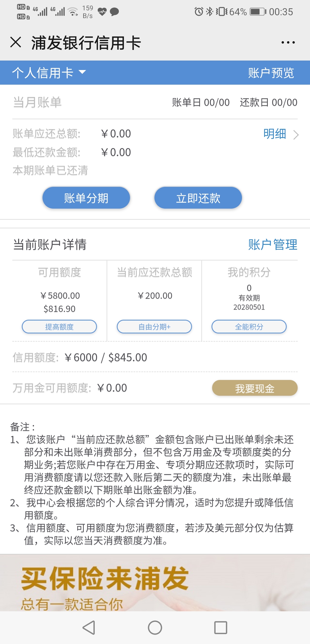Tap the Wi-Fi status bar icon
The height and width of the screenshot is (644, 310).
(73, 12)
